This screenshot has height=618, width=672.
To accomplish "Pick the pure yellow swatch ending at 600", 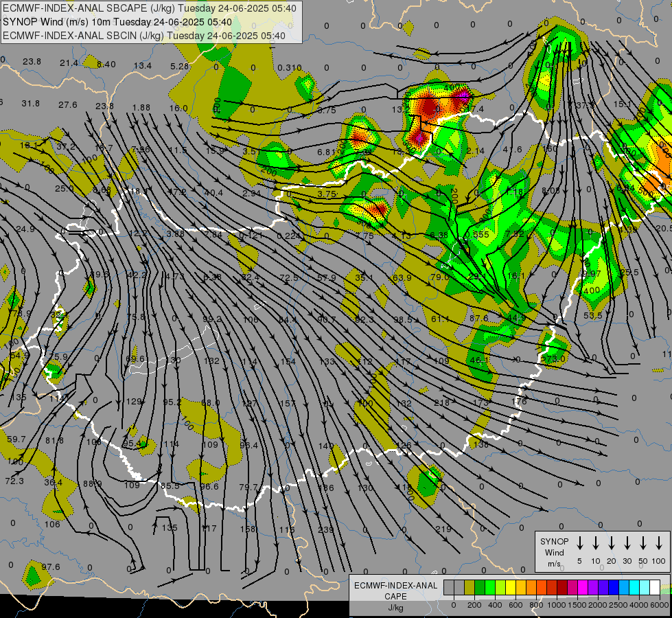I will (511, 588).
